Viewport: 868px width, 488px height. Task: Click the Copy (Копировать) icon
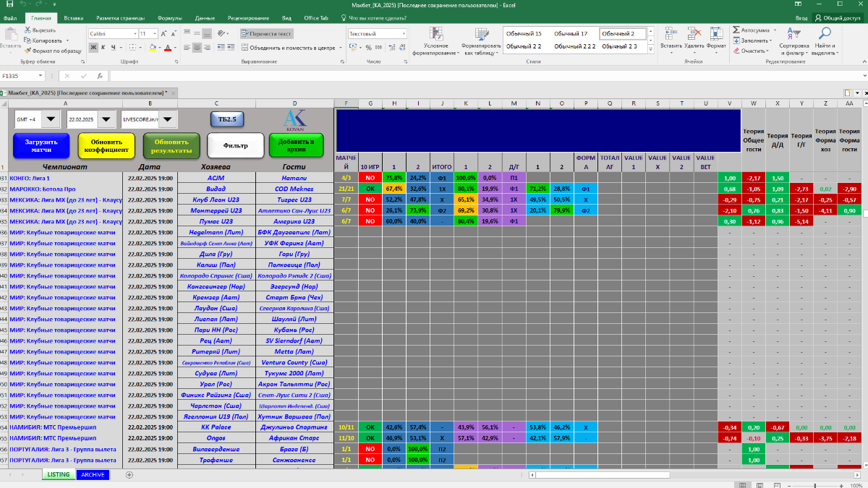point(27,40)
